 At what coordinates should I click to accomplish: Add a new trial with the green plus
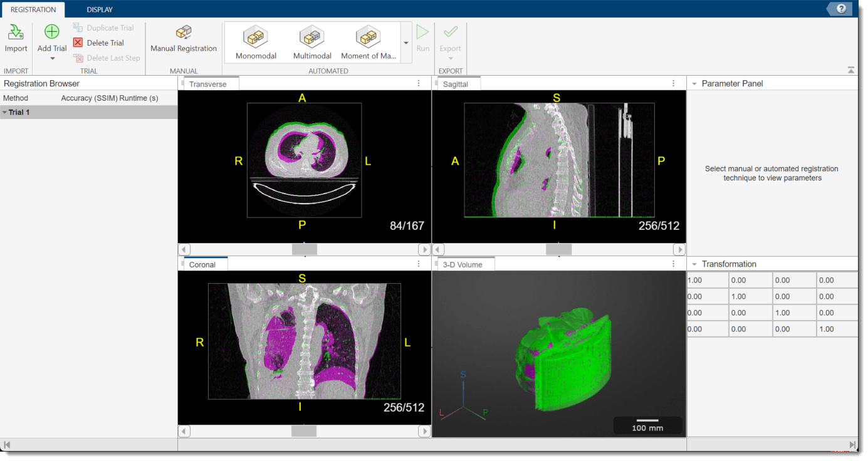[52, 32]
